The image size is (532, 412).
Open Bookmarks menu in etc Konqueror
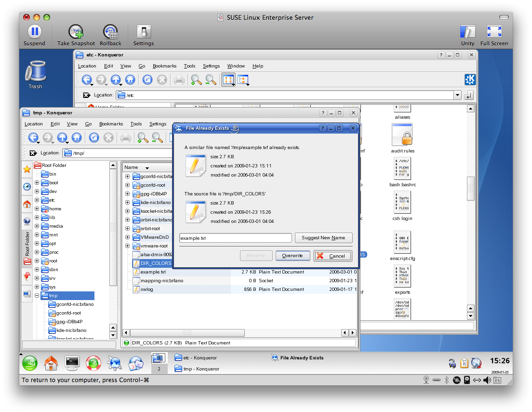[x=164, y=66]
